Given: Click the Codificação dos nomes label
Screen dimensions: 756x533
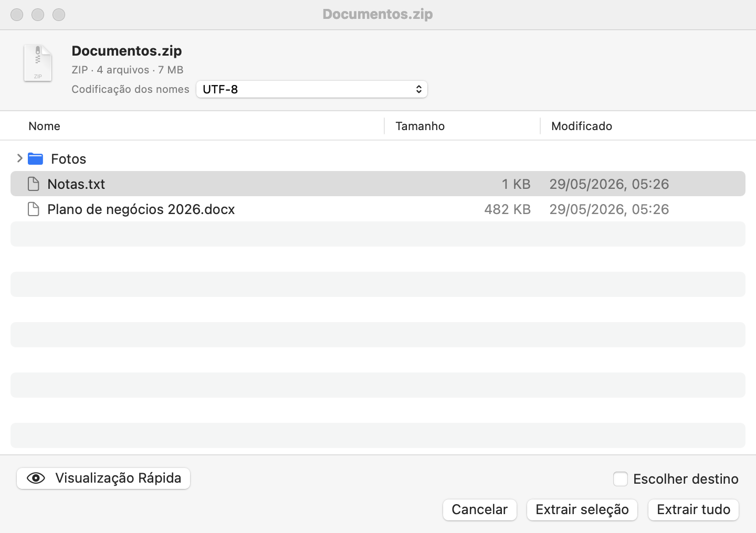Looking at the screenshot, I should pyautogui.click(x=130, y=89).
